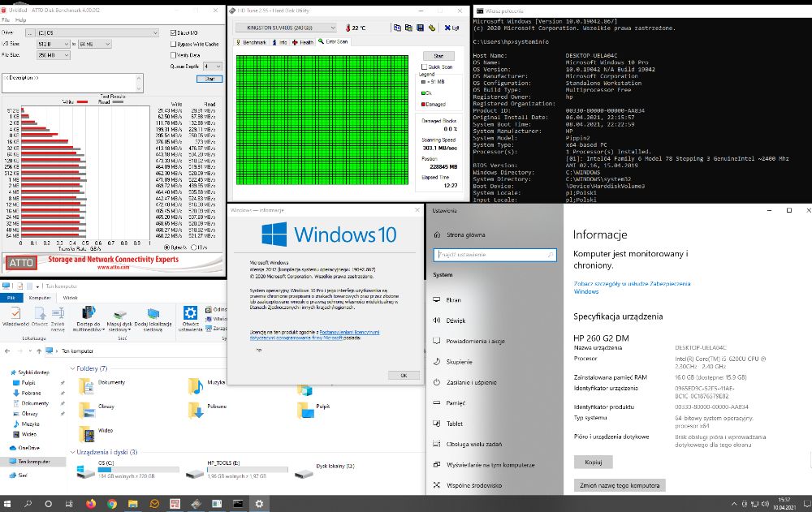The image size is (812, 512).
Task: Switch to Info tab in HD Tune
Action: (279, 42)
